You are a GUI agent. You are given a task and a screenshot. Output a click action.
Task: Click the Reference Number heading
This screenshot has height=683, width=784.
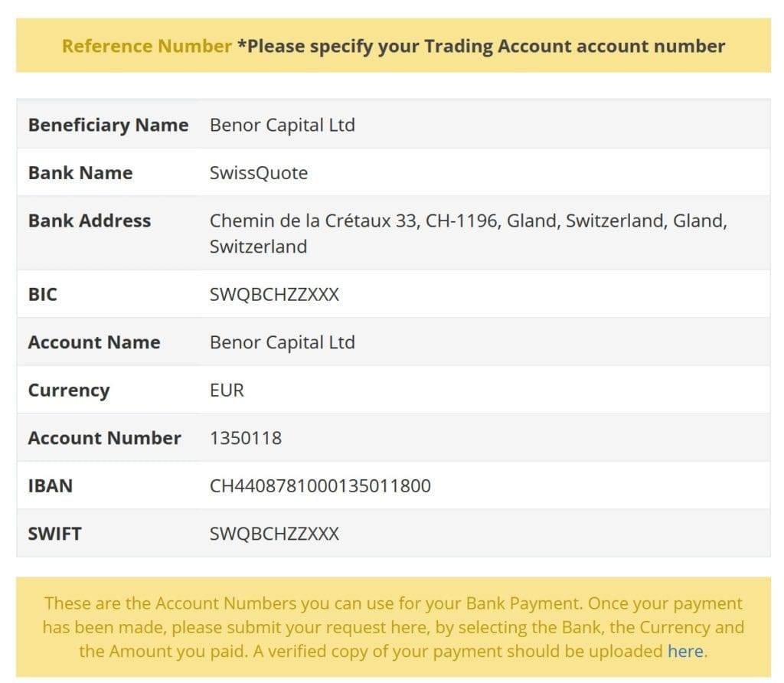tap(146, 46)
